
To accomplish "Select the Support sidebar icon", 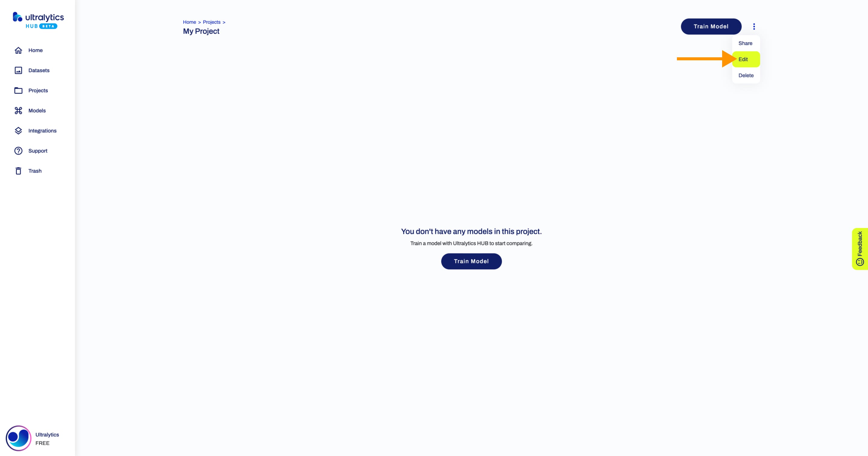I will [18, 150].
